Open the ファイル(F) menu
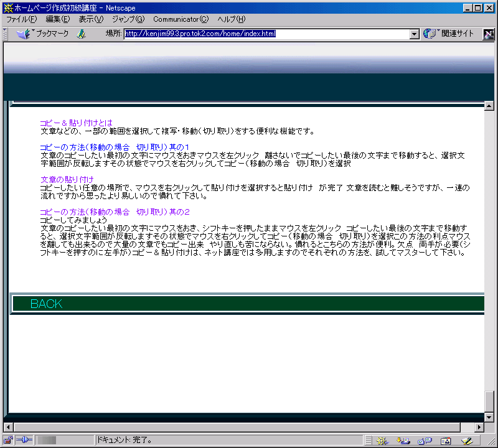498x448 pixels. (x=22, y=19)
